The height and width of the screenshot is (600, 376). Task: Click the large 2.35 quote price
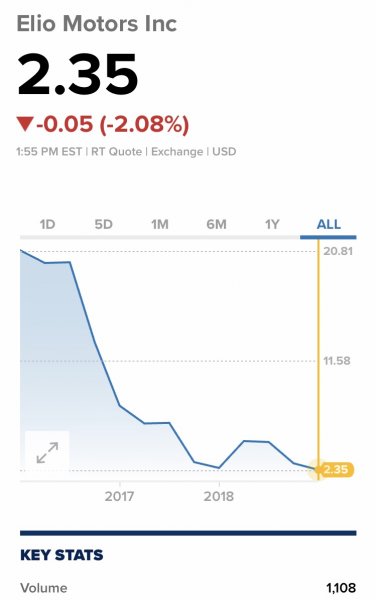click(78, 74)
